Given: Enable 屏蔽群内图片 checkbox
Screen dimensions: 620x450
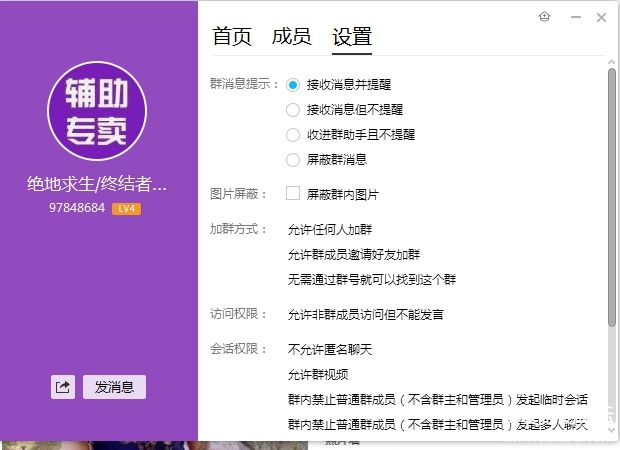Looking at the screenshot, I should (293, 193).
